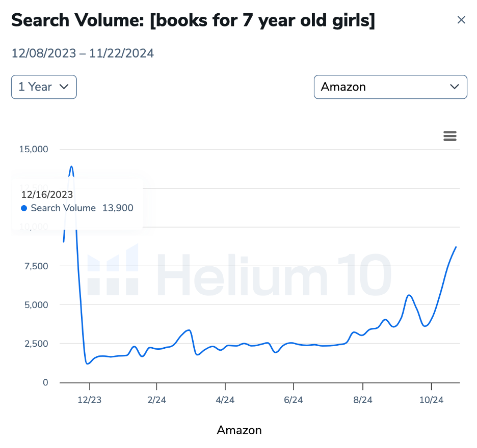
Task: Pick the 8/24 x-axis tick label
Action: point(362,400)
